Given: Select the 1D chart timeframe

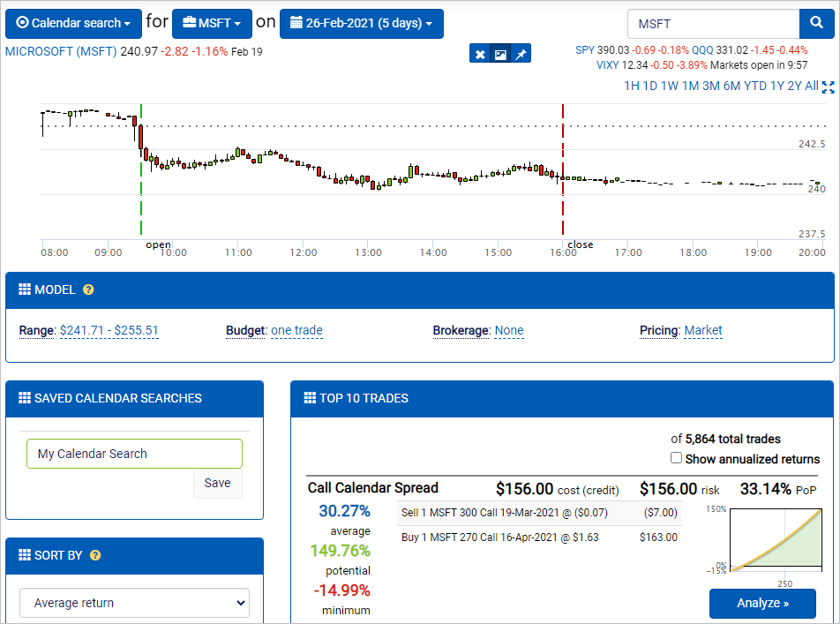Looking at the screenshot, I should pyautogui.click(x=649, y=86).
